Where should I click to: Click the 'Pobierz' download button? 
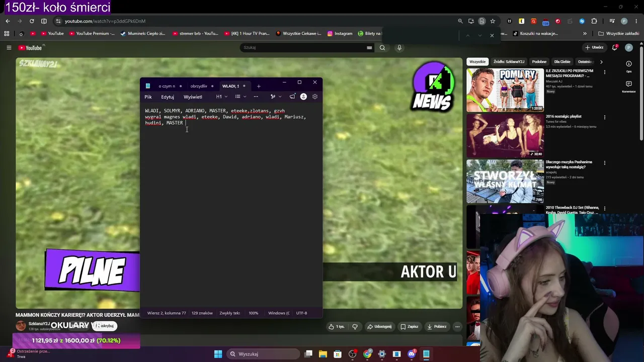coord(436,327)
